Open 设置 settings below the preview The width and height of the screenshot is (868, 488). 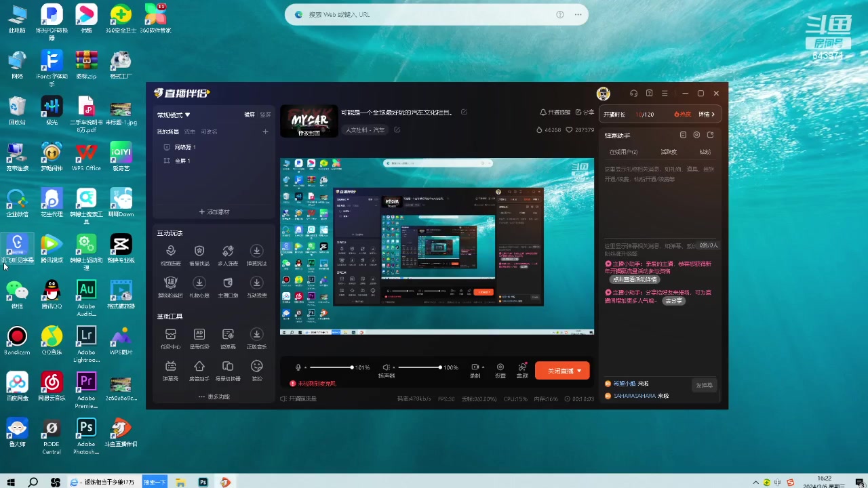pos(500,370)
